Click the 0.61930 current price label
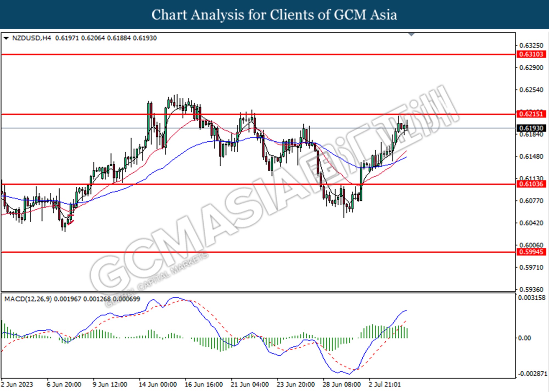The height and width of the screenshot is (392, 549). tap(531, 128)
